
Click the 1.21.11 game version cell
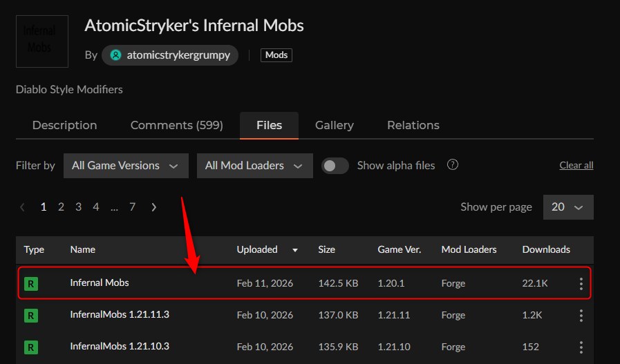(x=394, y=315)
